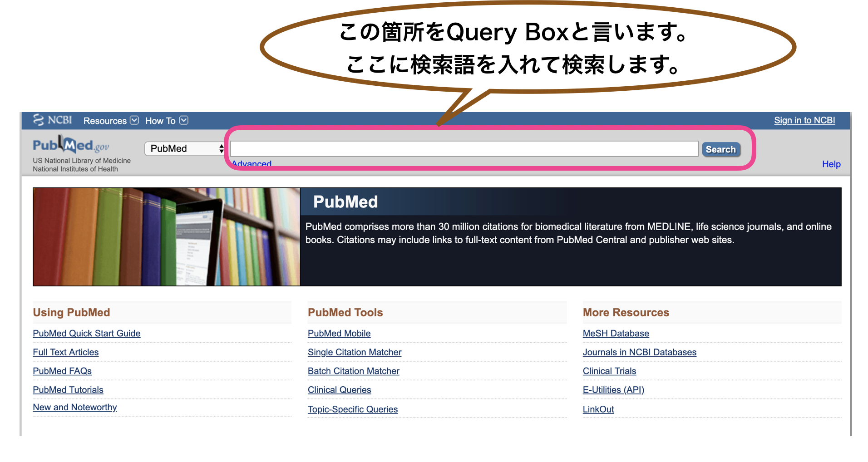Open PubMed Tutorials
This screenshot has height=462, width=868.
pos(68,389)
